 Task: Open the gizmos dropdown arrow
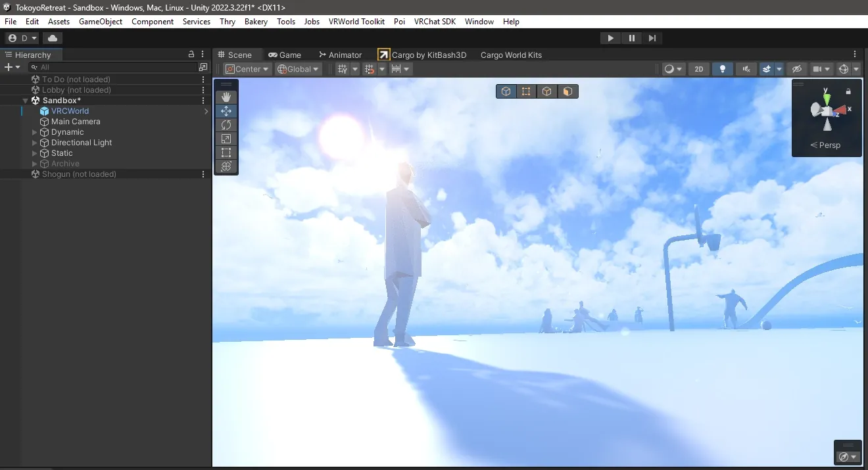click(x=856, y=69)
